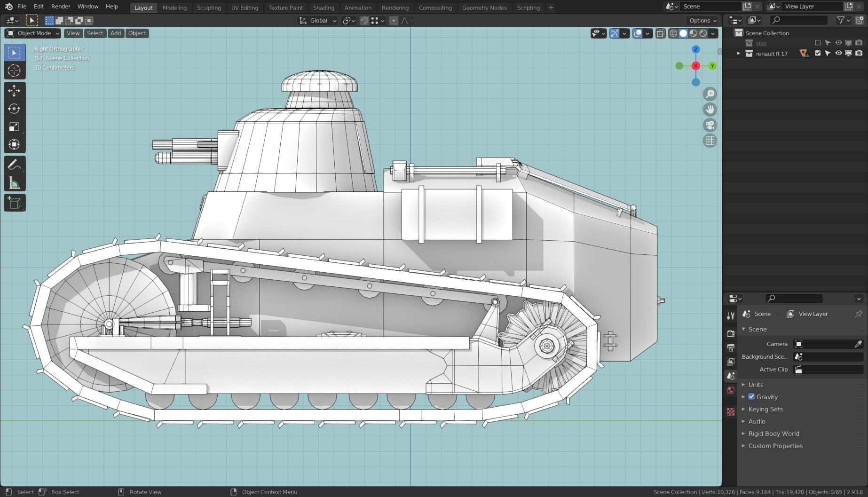The height and width of the screenshot is (497, 868).
Task: Open the Render properties tab
Action: tap(730, 333)
